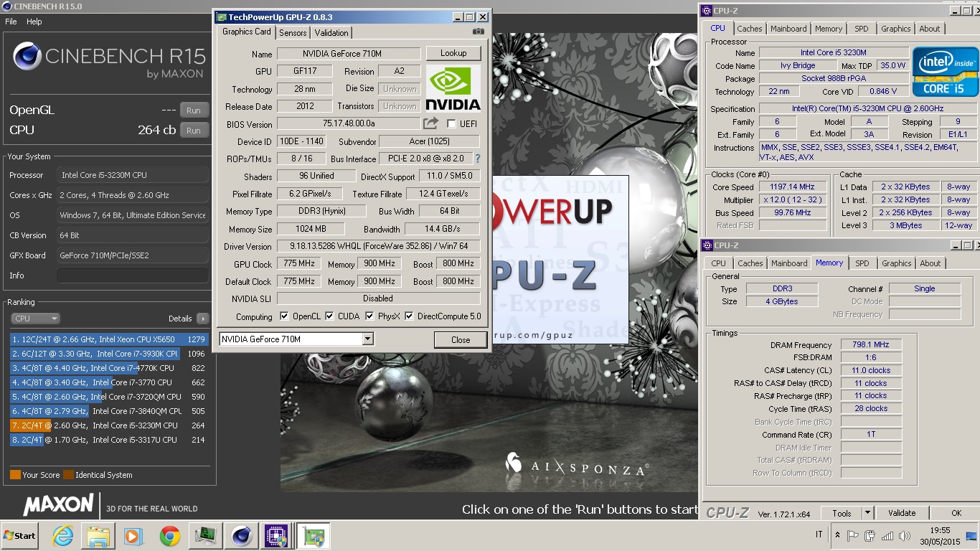Click the network signal tray icon
The width and height of the screenshot is (980, 551).
click(x=887, y=535)
